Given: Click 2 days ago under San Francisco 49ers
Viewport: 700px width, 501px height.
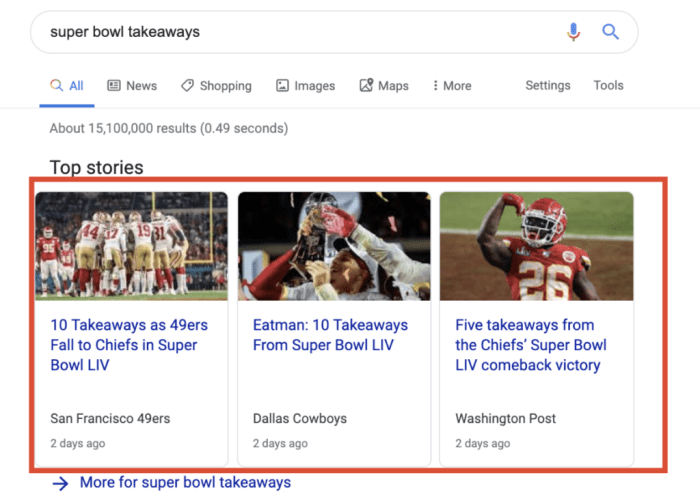Looking at the screenshot, I should coord(78,443).
